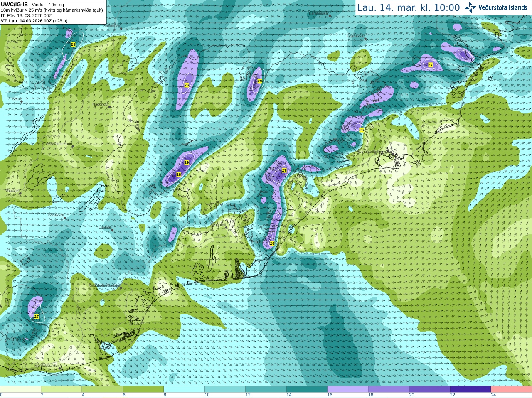The image size is (532, 398).
Task: Select the 18–20 m/s purple legend swatch
Action: 389,389
